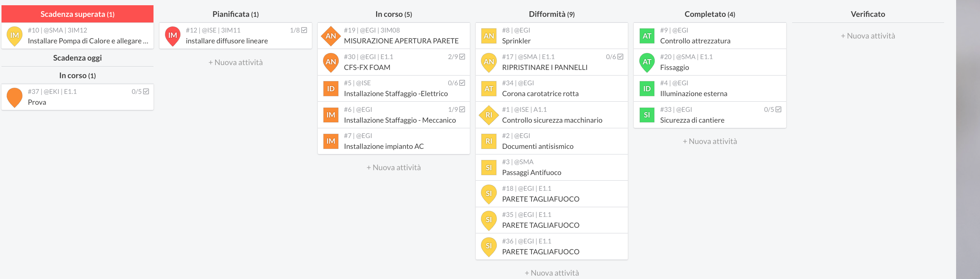Open task Documenti antisismico

pos(552,141)
